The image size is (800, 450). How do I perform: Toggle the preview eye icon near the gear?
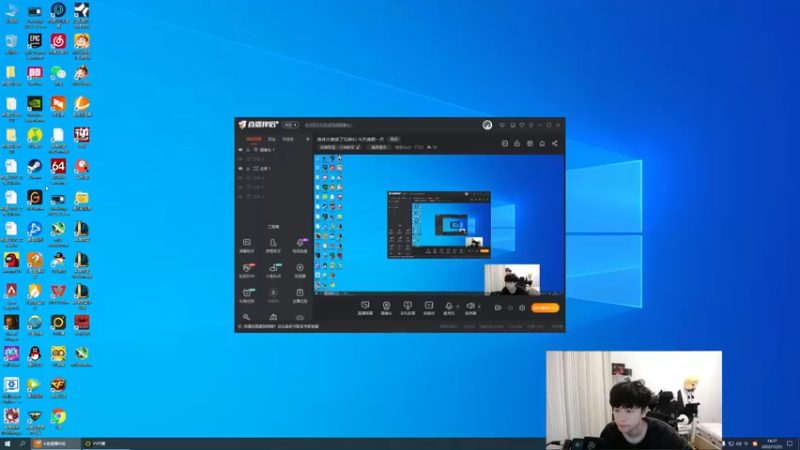510,308
